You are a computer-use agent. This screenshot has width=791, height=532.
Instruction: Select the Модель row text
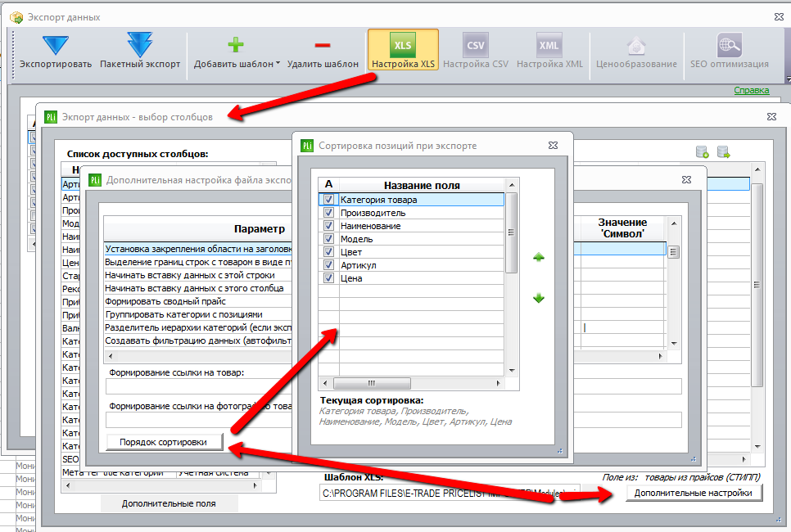point(357,239)
